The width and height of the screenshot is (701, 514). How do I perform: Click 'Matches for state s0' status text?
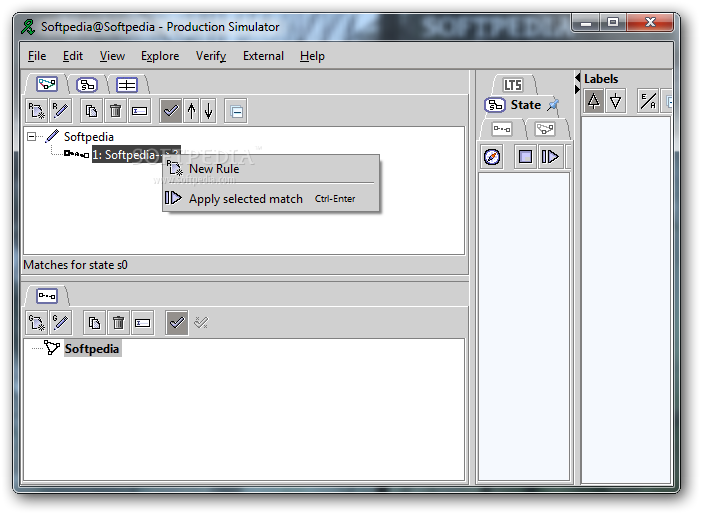point(76,265)
